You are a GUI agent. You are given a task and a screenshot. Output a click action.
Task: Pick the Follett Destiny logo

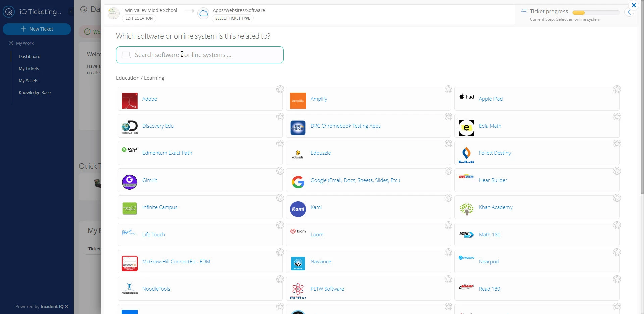(x=466, y=155)
